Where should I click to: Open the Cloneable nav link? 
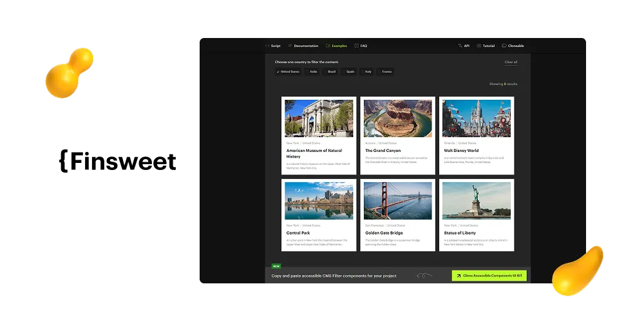pyautogui.click(x=513, y=46)
